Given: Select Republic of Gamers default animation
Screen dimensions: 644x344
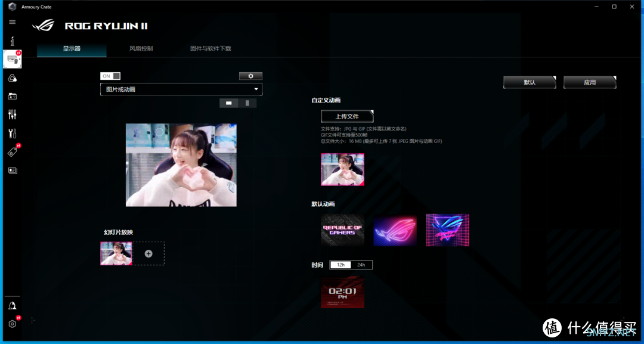Looking at the screenshot, I should click(342, 230).
